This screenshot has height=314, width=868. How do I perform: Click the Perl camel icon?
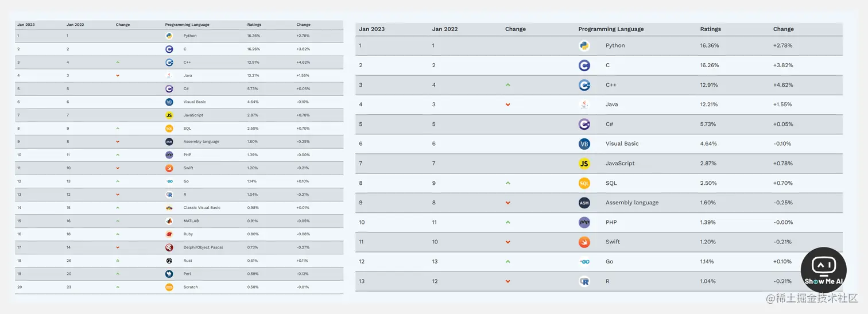point(169,274)
